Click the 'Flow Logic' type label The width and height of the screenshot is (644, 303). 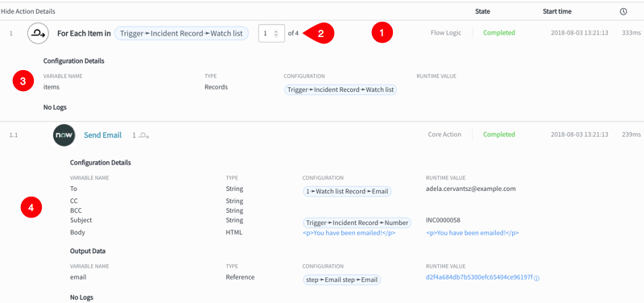click(446, 33)
